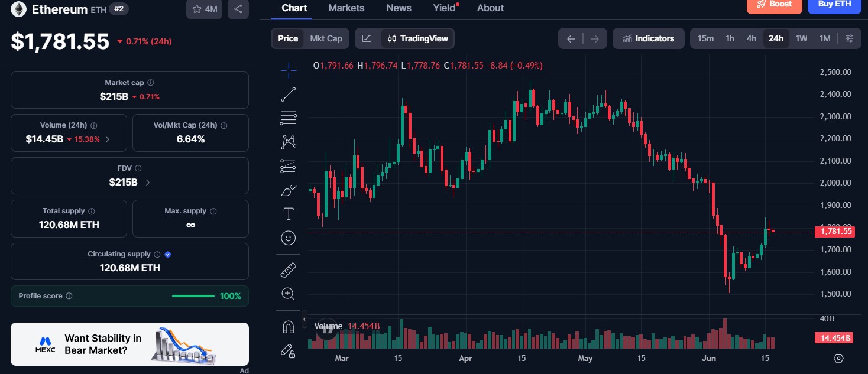Expand FDV details chevron
868x374 pixels.
[148, 183]
